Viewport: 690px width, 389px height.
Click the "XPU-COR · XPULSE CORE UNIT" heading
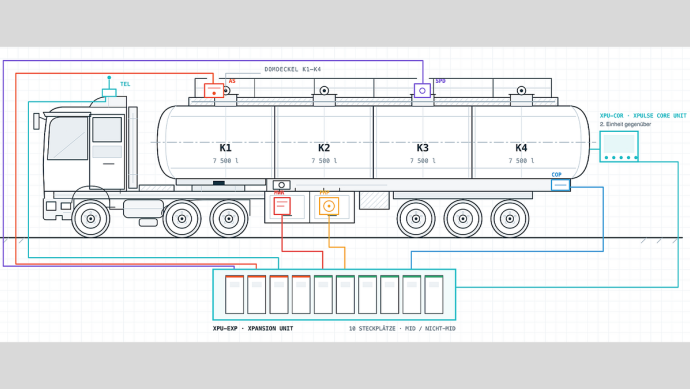(x=643, y=116)
